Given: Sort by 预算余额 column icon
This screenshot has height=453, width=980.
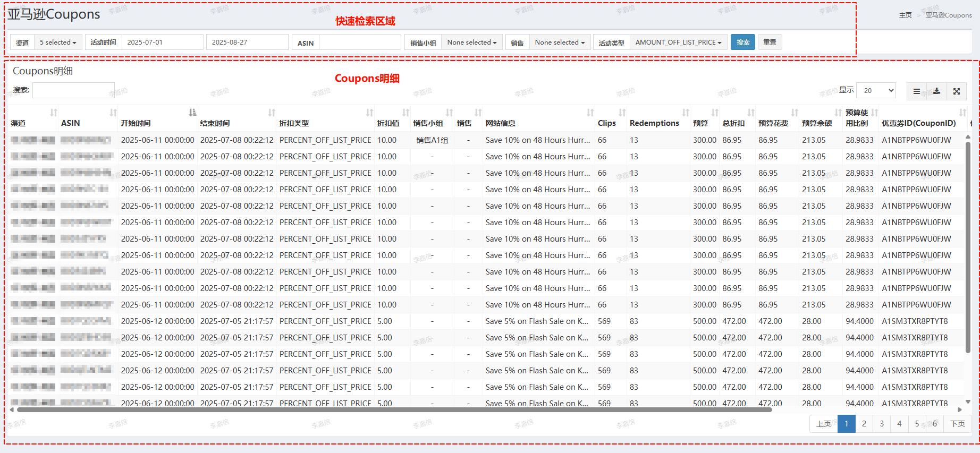Looking at the screenshot, I should (838, 113).
